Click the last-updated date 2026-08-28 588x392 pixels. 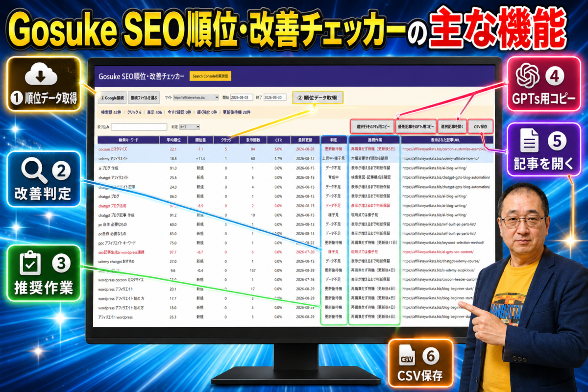click(305, 149)
